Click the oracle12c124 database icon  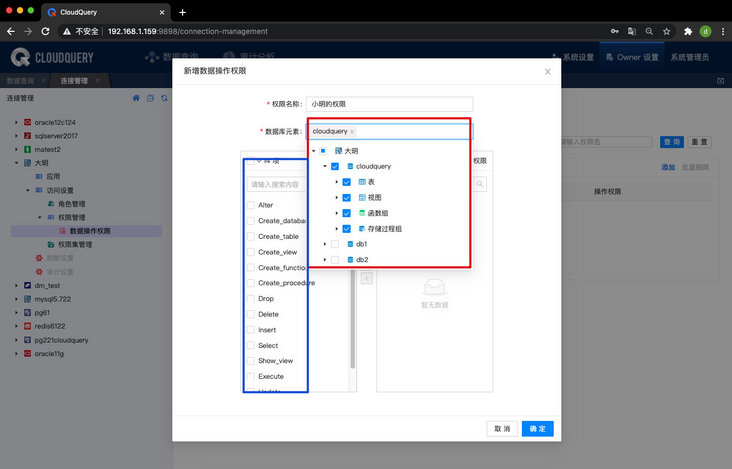click(28, 122)
